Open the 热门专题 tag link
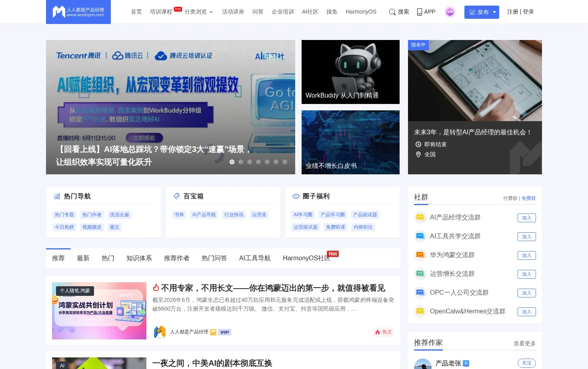 click(x=64, y=215)
